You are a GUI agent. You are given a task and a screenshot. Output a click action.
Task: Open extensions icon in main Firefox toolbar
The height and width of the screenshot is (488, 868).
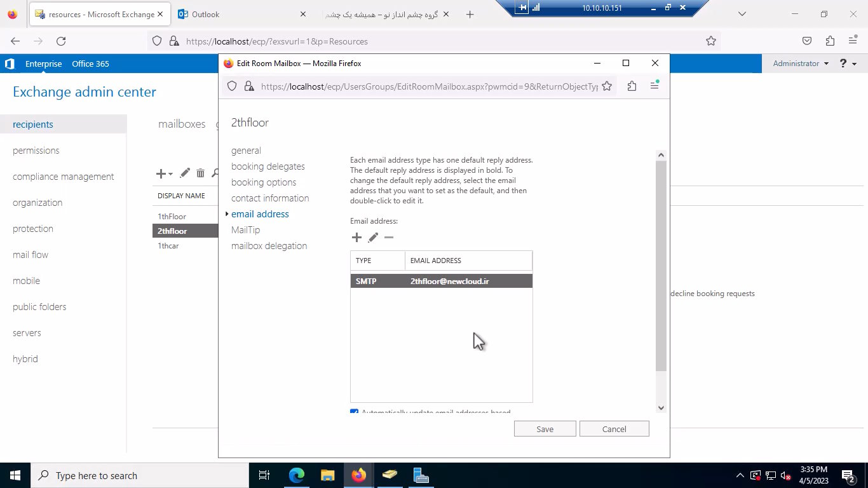click(x=830, y=41)
